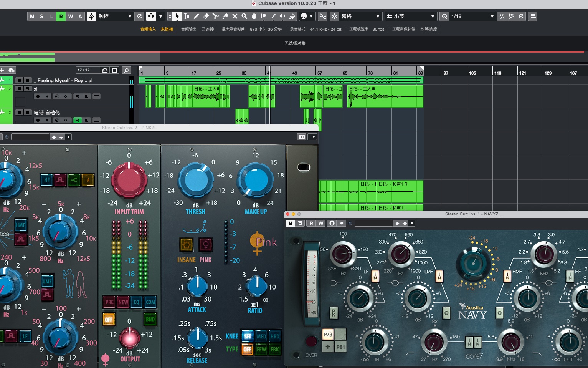The width and height of the screenshot is (588, 368).
Task: Select SFT knee on PINK compressor
Action: tap(248, 336)
